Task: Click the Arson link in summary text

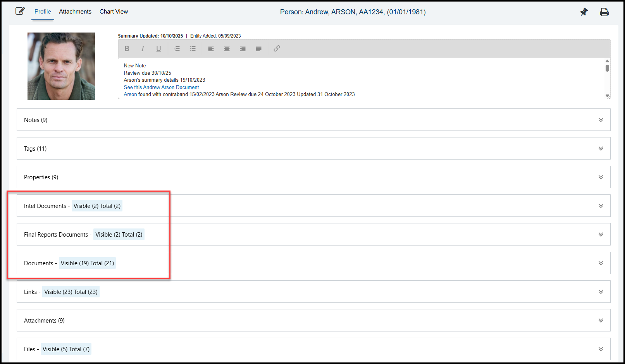Action: click(x=130, y=94)
